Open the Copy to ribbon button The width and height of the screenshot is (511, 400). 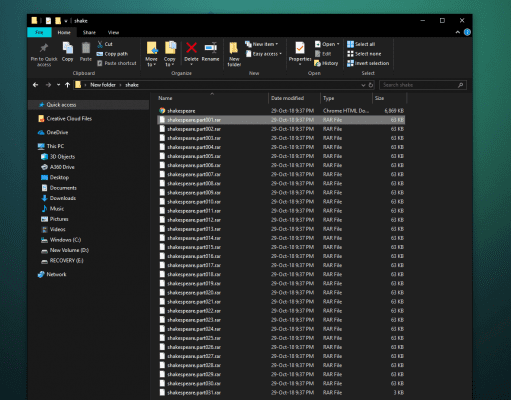170,54
